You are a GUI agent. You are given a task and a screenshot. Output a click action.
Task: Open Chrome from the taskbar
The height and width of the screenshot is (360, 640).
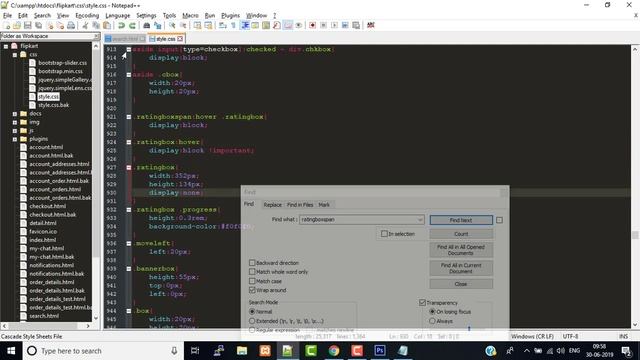(334, 351)
